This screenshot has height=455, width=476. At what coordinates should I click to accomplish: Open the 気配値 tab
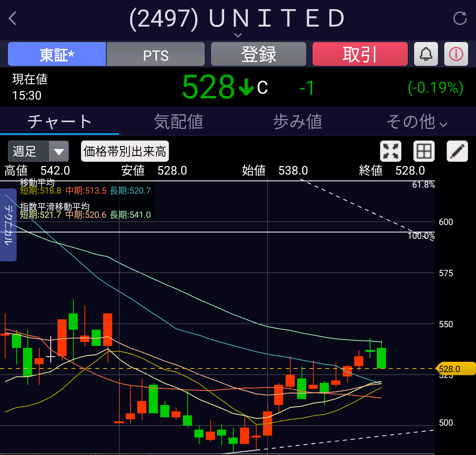[x=178, y=122]
